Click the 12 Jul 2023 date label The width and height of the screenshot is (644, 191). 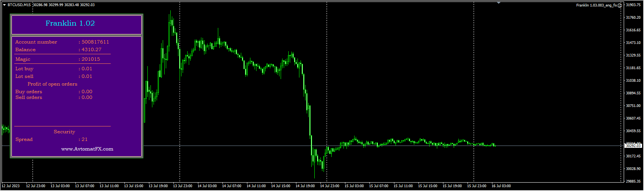(11, 186)
